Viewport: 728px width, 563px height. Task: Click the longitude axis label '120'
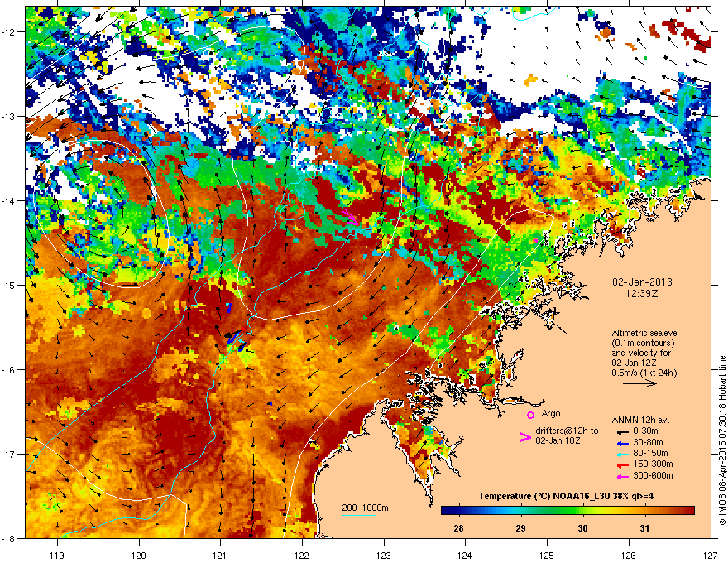(x=139, y=555)
